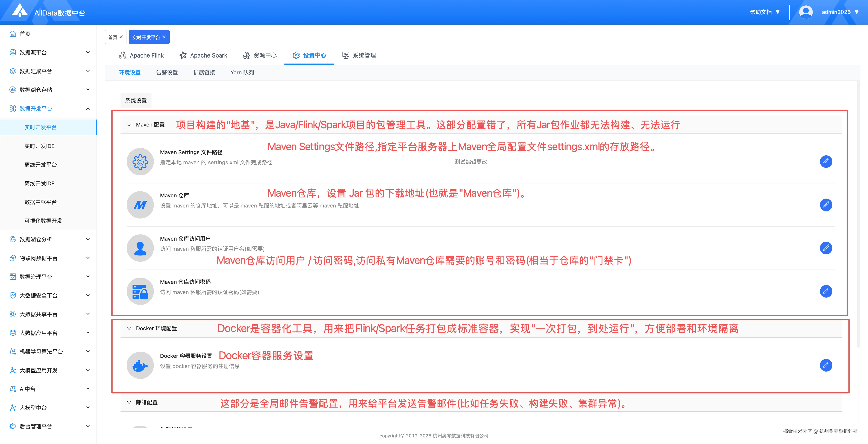
Task: Click the gear icon of Maven Settings row
Action: (x=140, y=162)
